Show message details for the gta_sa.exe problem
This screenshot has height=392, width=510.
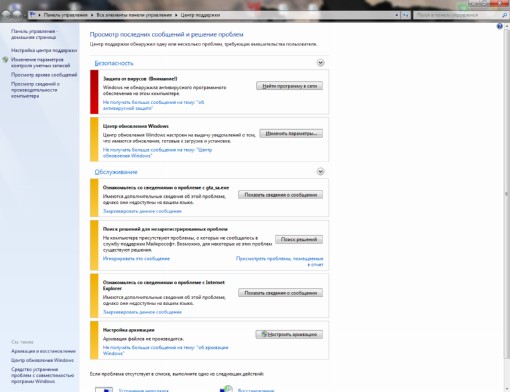click(x=280, y=195)
